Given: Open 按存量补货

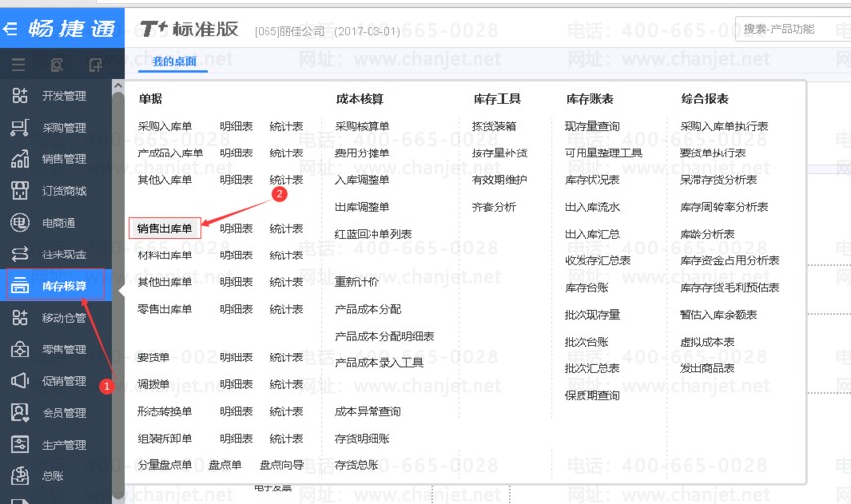Looking at the screenshot, I should click(x=499, y=153).
